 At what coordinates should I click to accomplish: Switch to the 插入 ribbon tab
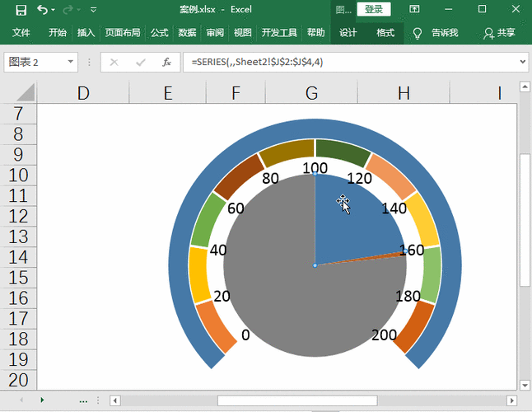(86, 33)
